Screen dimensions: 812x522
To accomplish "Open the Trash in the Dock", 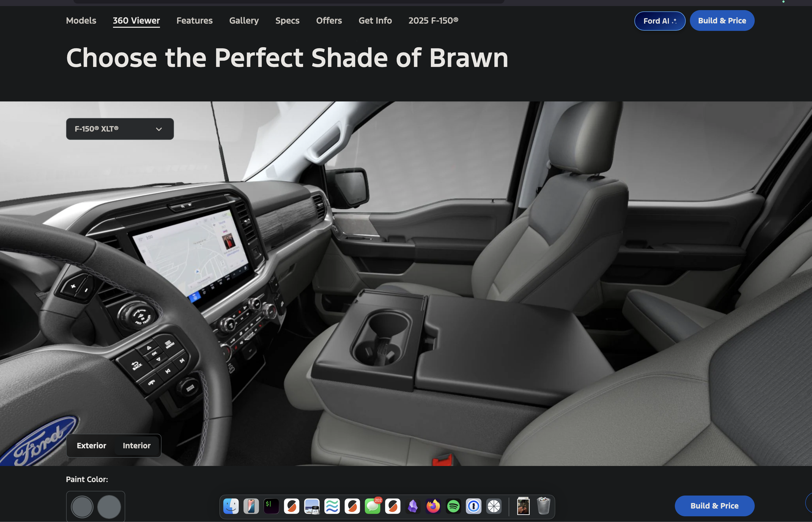I will coord(543,506).
